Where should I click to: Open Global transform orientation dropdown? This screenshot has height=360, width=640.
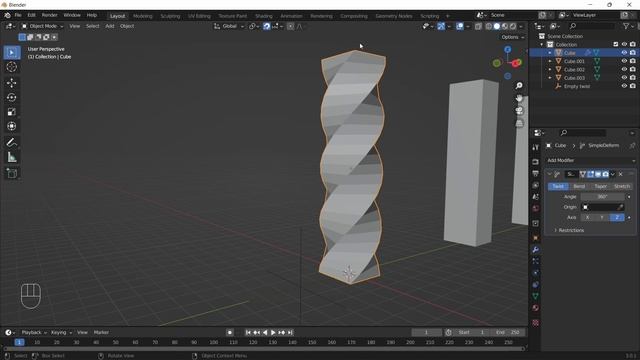click(229, 26)
